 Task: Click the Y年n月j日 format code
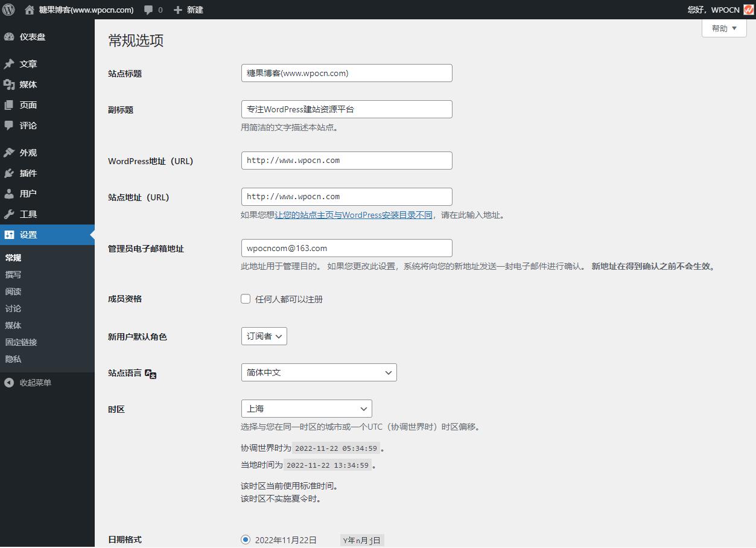tap(362, 541)
